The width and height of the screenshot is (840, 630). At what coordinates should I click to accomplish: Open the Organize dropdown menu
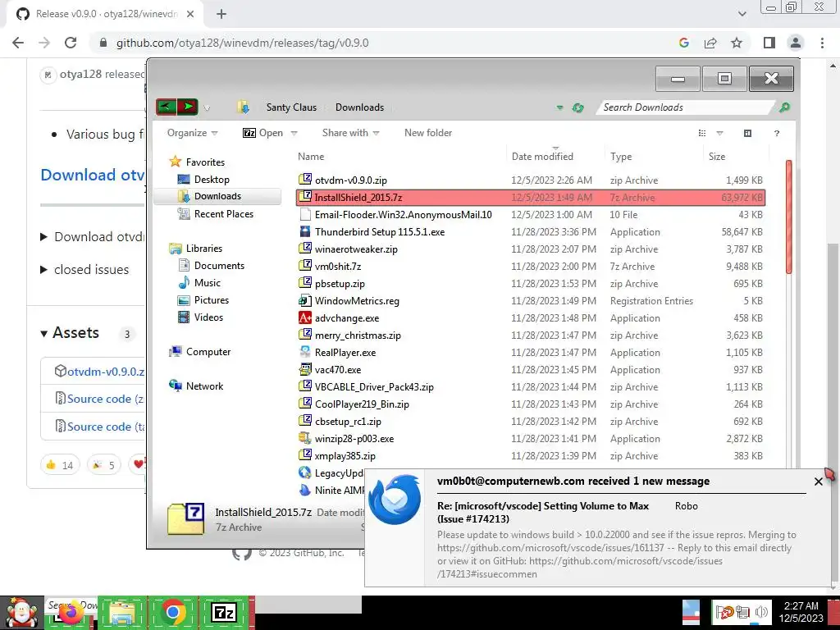(x=192, y=133)
